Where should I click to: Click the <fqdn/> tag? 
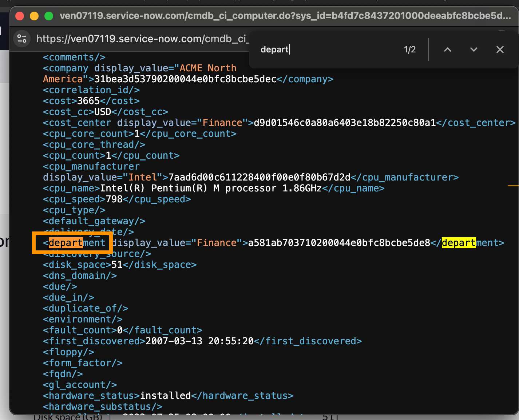point(63,374)
